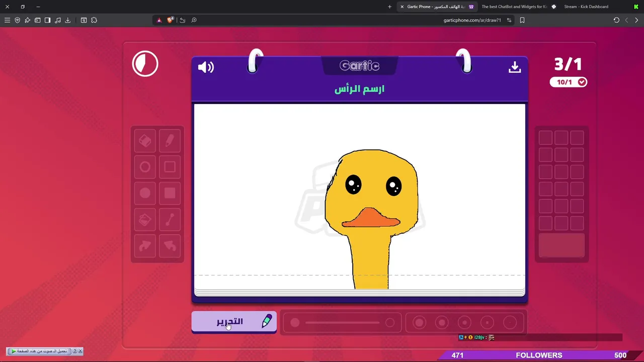Click the left-curving arrow tool icon
This screenshot has width=644, height=362.
(x=170, y=246)
